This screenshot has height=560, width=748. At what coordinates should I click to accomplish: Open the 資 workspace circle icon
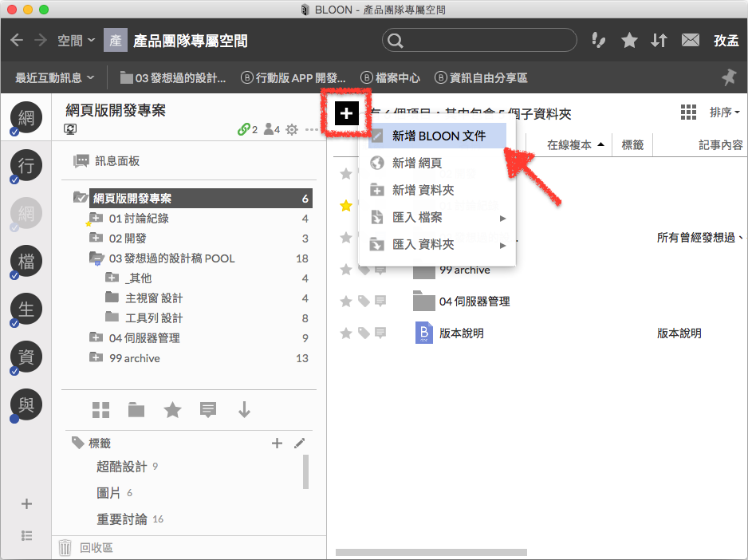point(26,357)
